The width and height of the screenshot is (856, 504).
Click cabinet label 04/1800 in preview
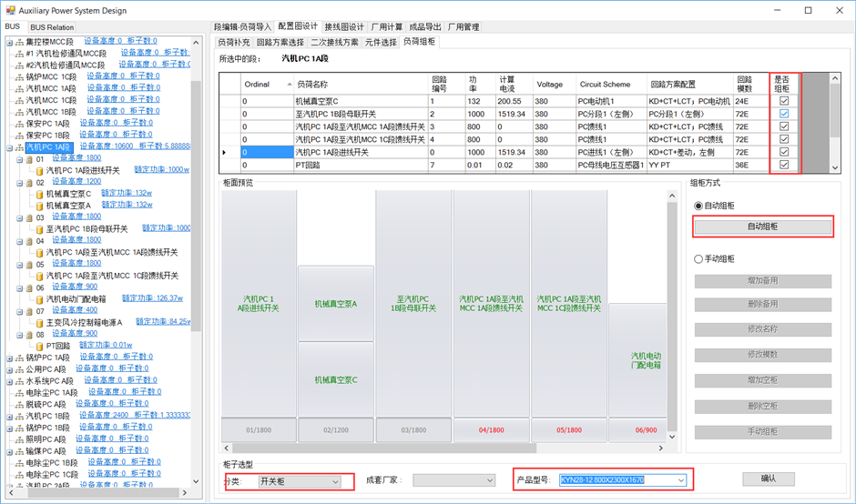tap(492, 430)
